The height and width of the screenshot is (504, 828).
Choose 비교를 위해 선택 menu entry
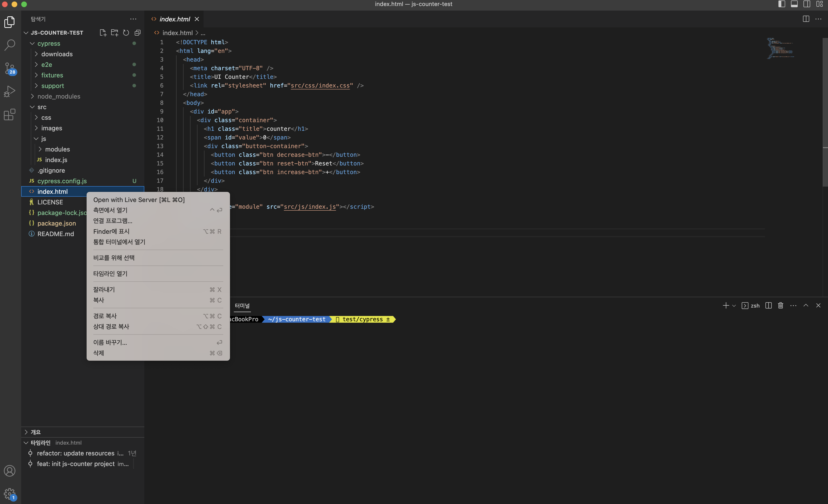158,258
